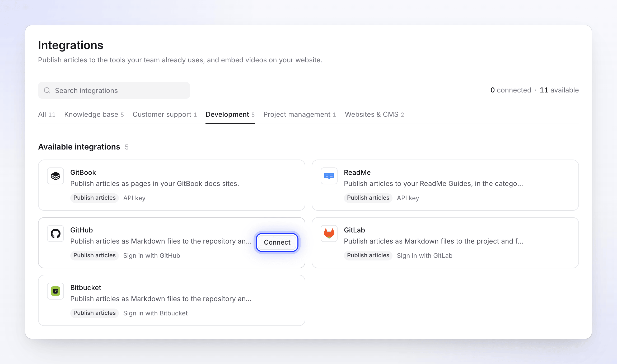Viewport: 617px width, 364px height.
Task: Click the Bitbucket repository description text
Action: click(161, 299)
